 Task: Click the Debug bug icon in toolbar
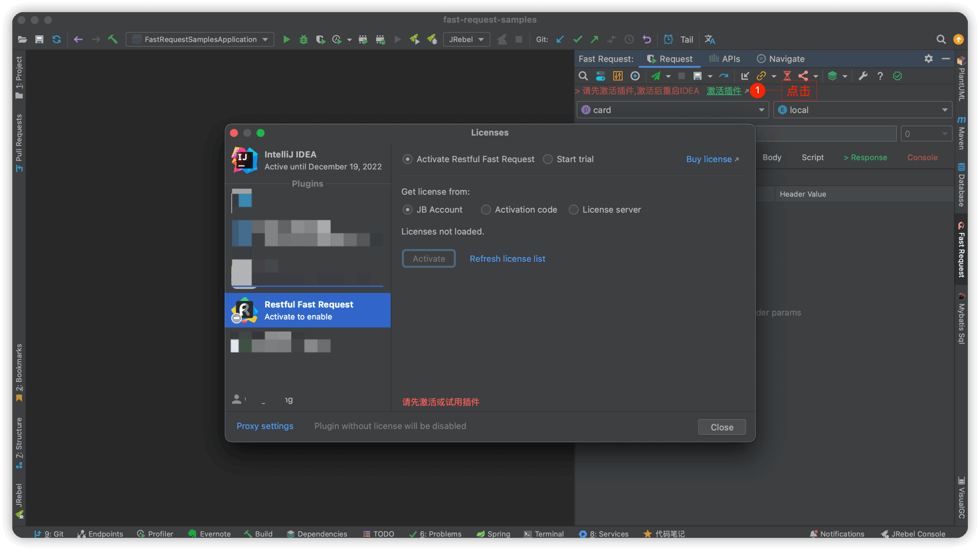[x=304, y=39]
